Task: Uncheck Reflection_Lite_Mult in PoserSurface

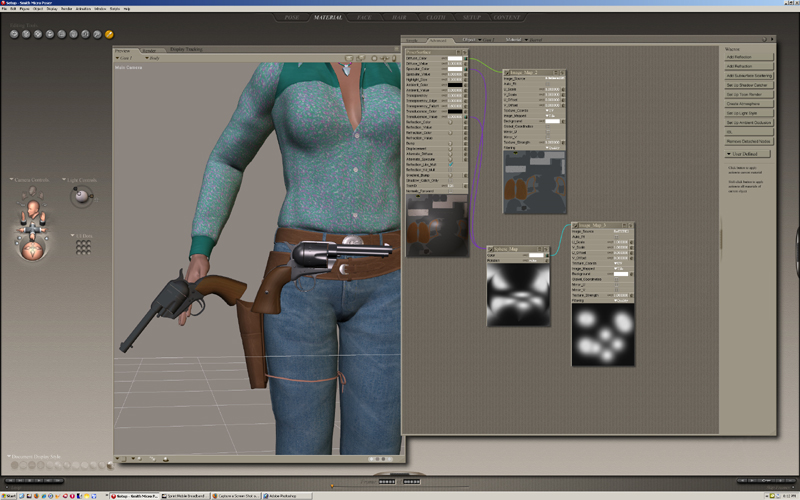Action: point(450,165)
